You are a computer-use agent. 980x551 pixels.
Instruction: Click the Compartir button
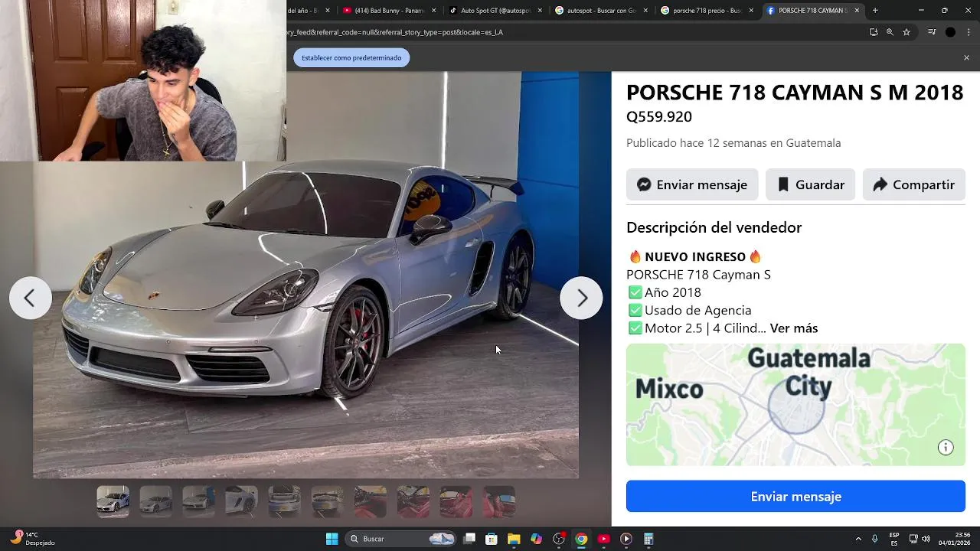tap(914, 184)
